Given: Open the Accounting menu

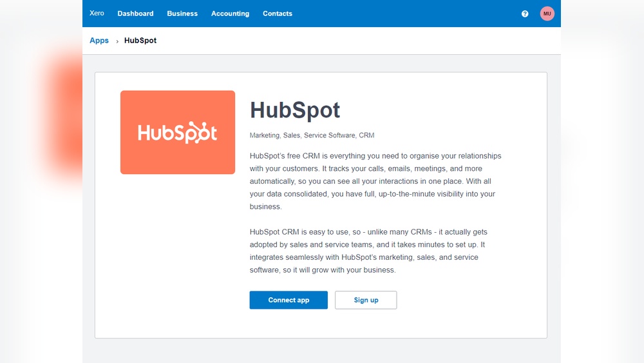Looking at the screenshot, I should tap(230, 14).
